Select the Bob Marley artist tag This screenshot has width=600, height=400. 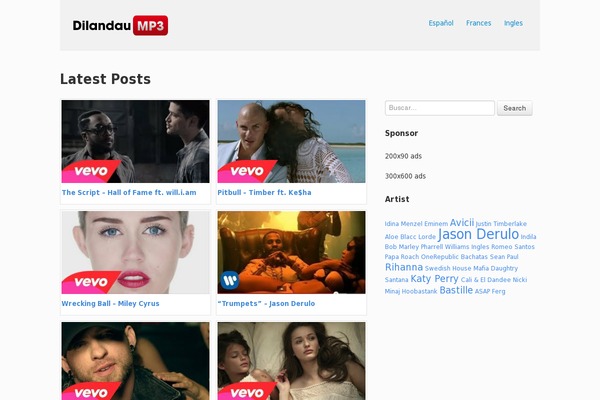tap(402, 247)
